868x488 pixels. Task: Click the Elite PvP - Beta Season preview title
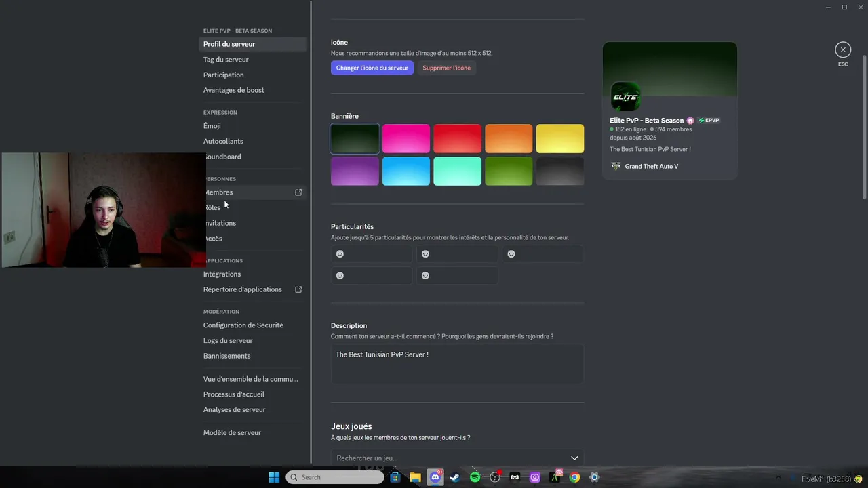(647, 121)
